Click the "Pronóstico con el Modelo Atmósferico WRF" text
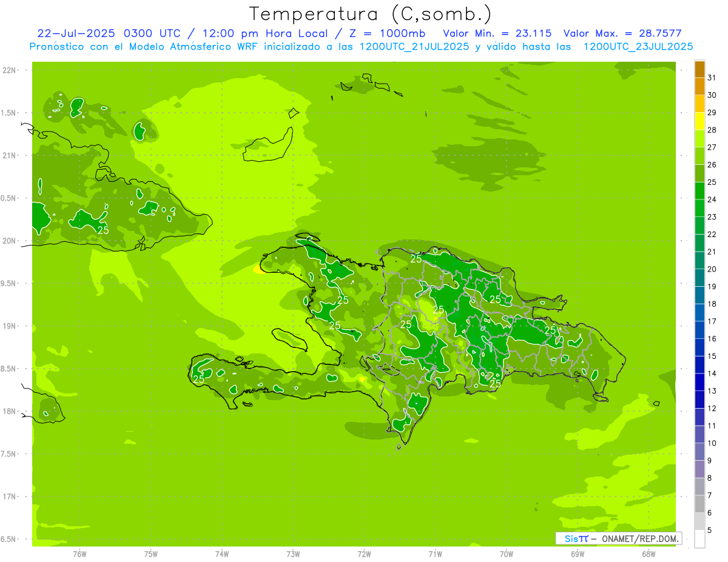Image resolution: width=728 pixels, height=562 pixels. (x=143, y=47)
